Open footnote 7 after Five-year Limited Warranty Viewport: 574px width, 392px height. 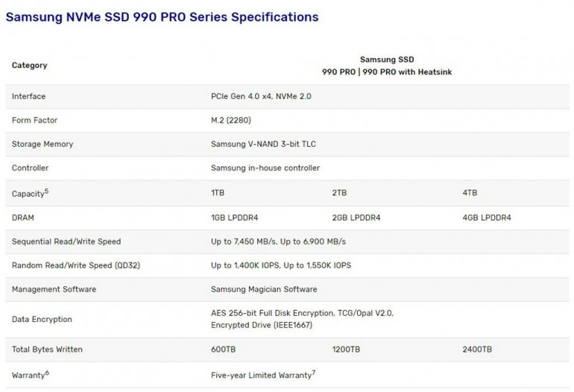[x=313, y=372]
